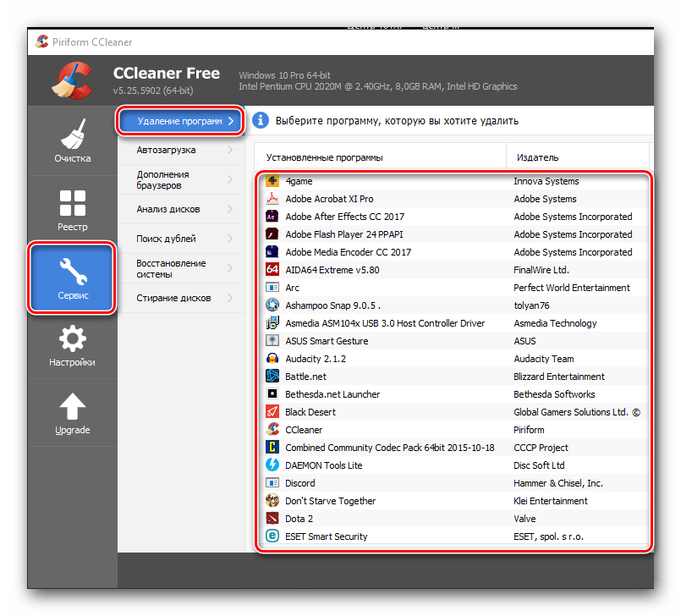Click publisher FinalWire Ltd.

pyautogui.click(x=541, y=270)
